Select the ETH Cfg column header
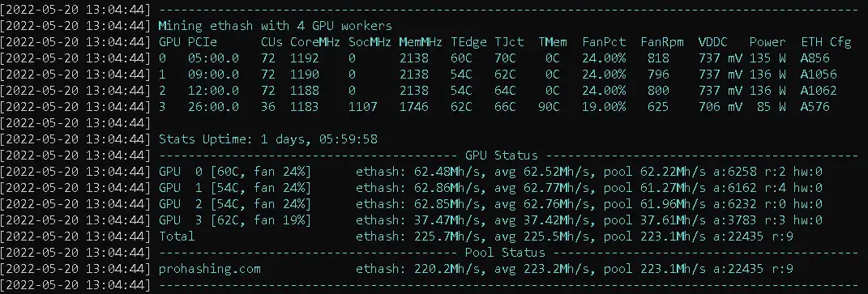The height and width of the screenshot is (294, 868). [x=826, y=42]
